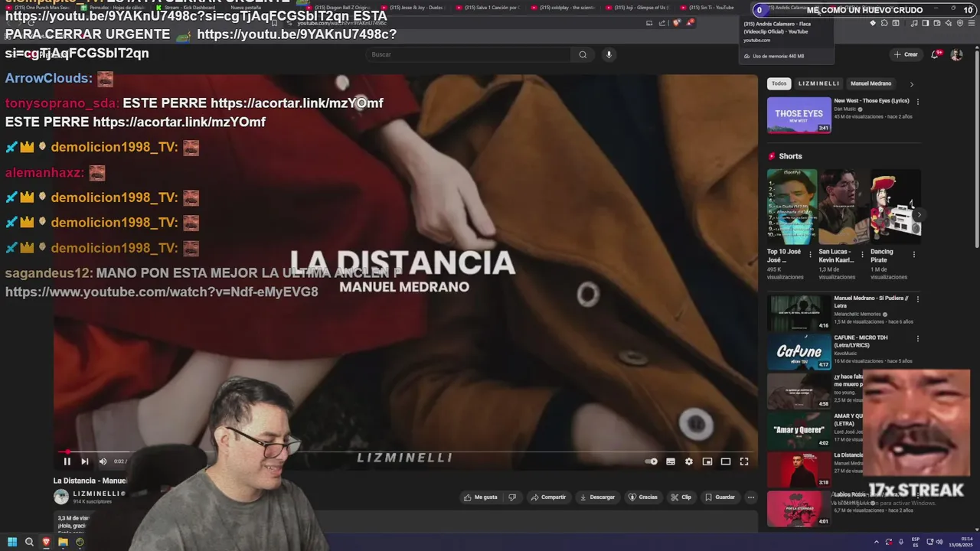Show more filter chips with arrow
Viewport: 980px width, 551px height.
(x=911, y=84)
